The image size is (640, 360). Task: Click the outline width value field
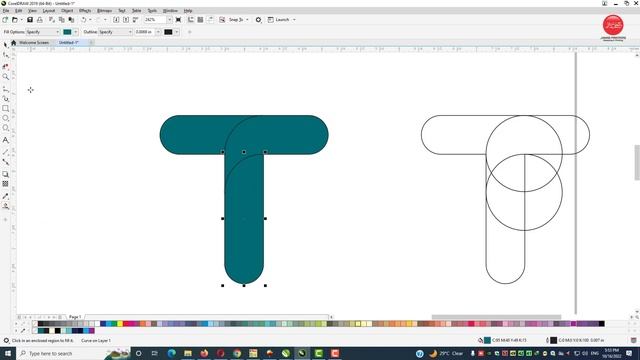coord(144,32)
